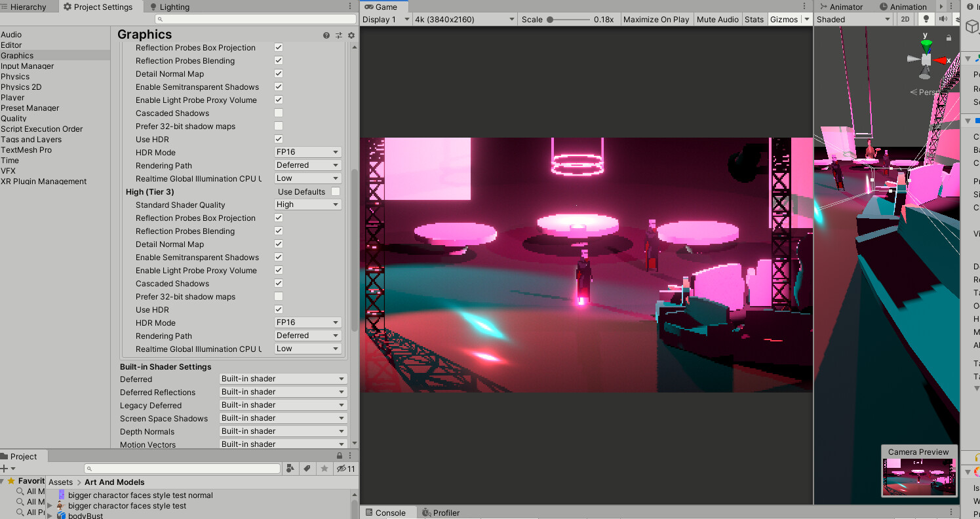This screenshot has width=980, height=519.
Task: Click the favorites star icon in Project toolbar
Action: [324, 469]
